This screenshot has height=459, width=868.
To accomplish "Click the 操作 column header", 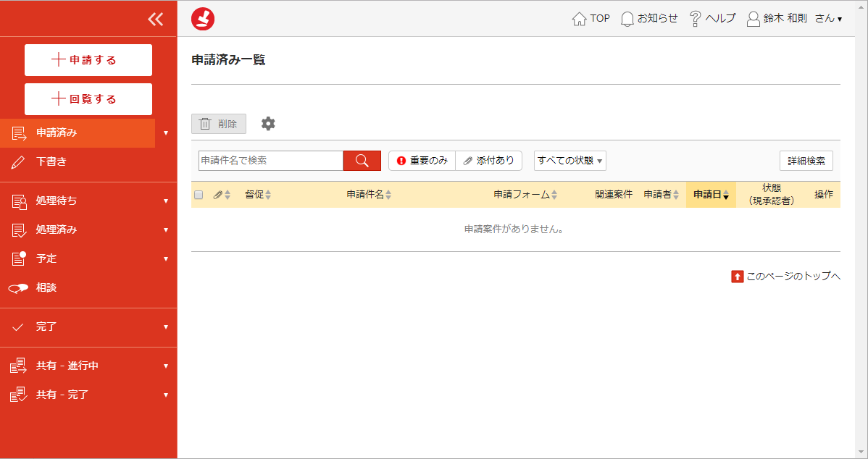I will (x=824, y=195).
